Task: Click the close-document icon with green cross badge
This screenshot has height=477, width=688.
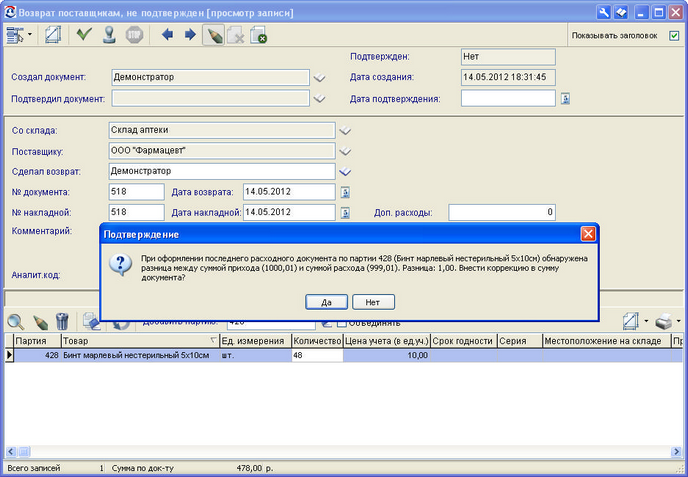Action: tap(258, 35)
